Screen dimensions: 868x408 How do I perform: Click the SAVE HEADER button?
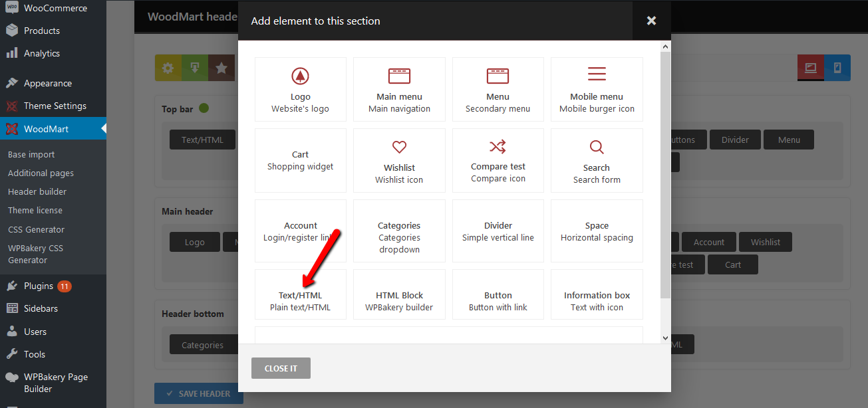[x=199, y=393]
